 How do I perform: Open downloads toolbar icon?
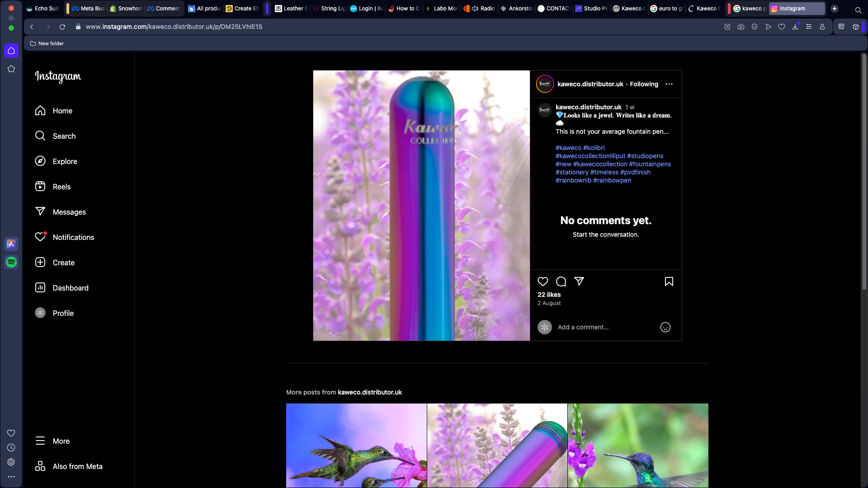click(795, 27)
